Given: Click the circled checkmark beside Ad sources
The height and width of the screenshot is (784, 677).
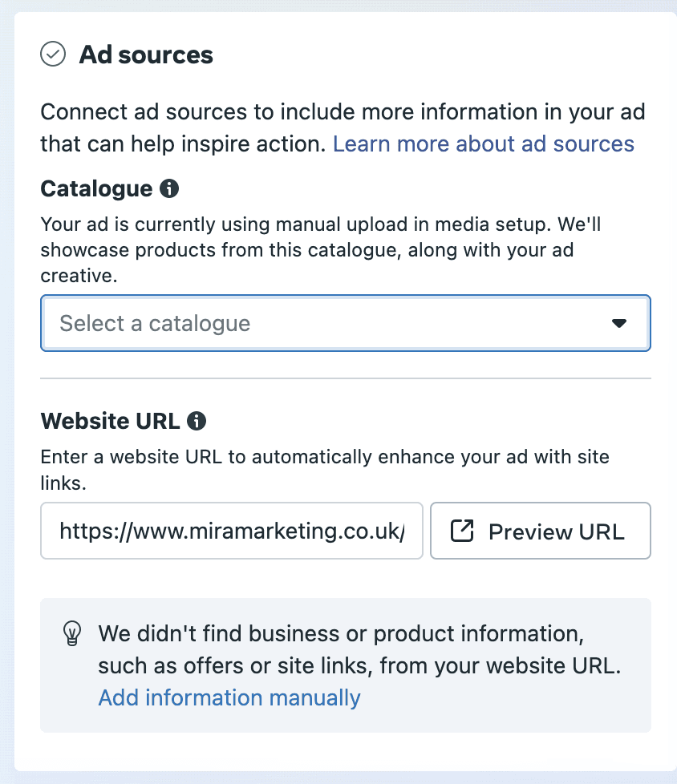Looking at the screenshot, I should tap(52, 55).
